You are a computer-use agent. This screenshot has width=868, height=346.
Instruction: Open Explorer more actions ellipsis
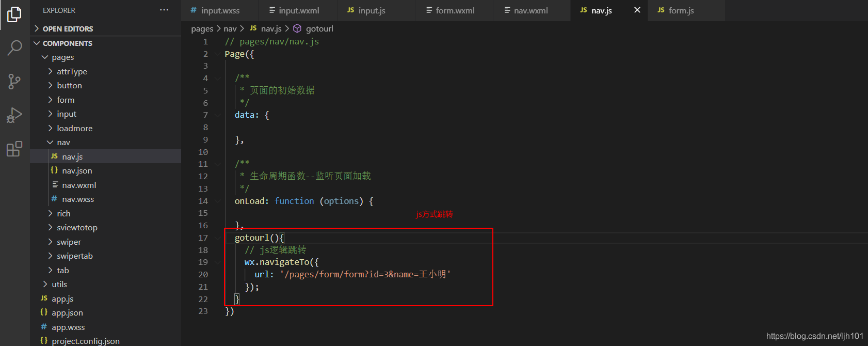[164, 10]
